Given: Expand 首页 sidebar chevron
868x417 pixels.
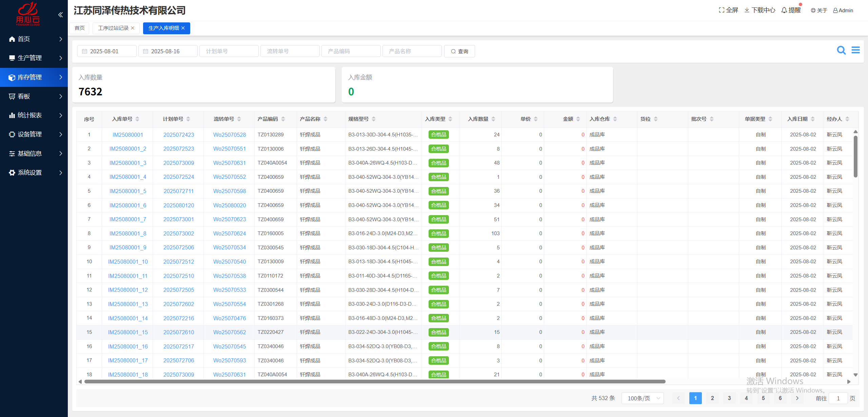Looking at the screenshot, I should coord(61,39).
